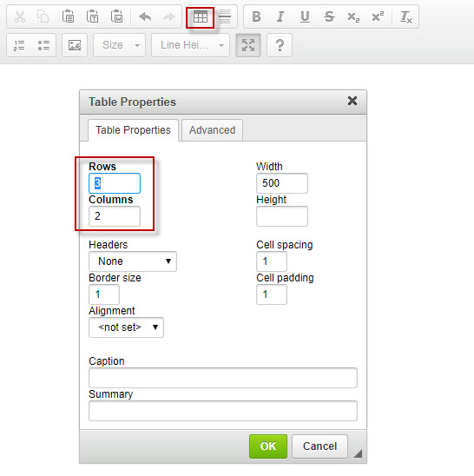Insert a bulleted list

coord(43,45)
